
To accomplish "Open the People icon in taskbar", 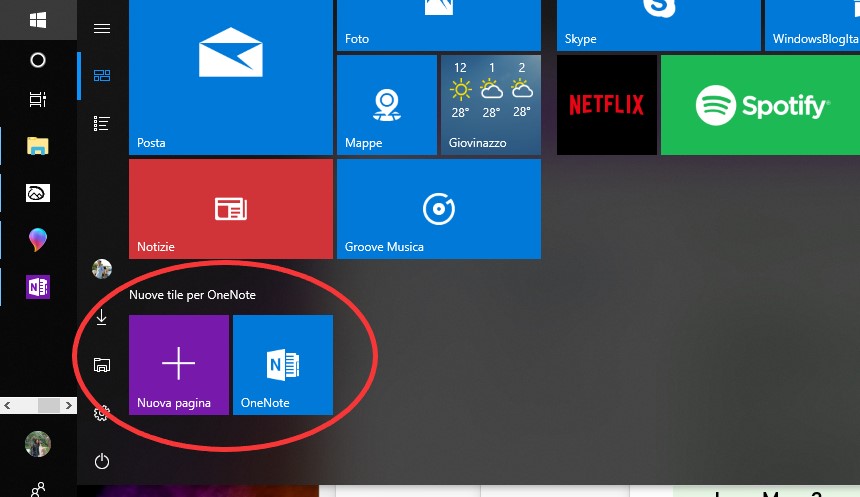I will tap(38, 489).
